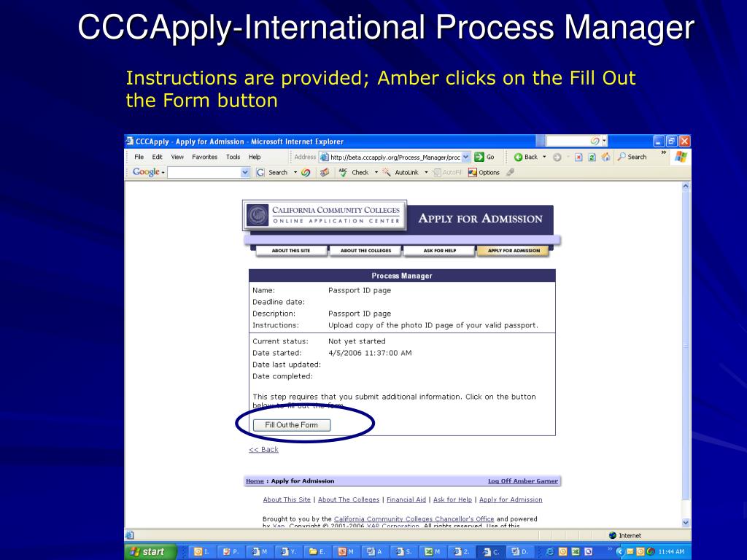Click Log Off Amber Garner link
This screenshot has height=560, width=747.
(x=522, y=481)
